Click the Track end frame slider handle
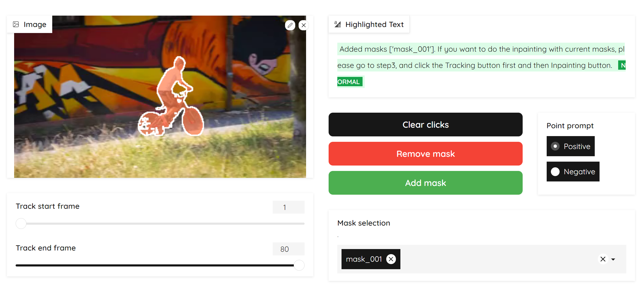This screenshot has width=644, height=286. click(299, 265)
